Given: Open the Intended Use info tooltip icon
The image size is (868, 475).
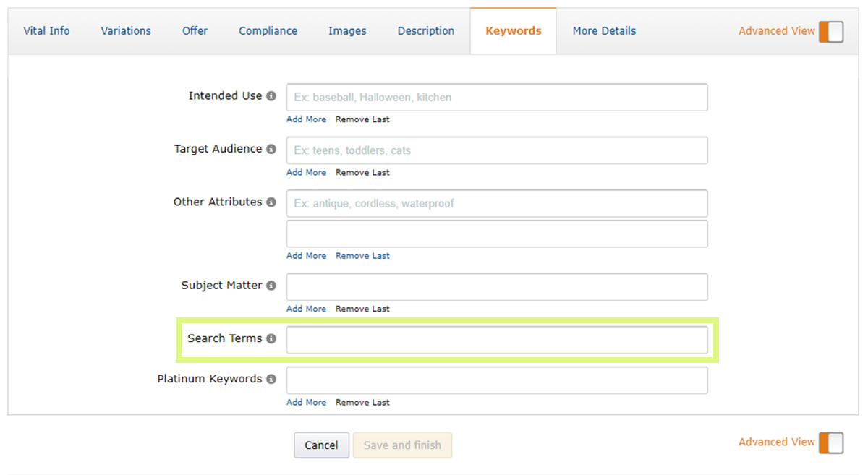Looking at the screenshot, I should coord(271,95).
